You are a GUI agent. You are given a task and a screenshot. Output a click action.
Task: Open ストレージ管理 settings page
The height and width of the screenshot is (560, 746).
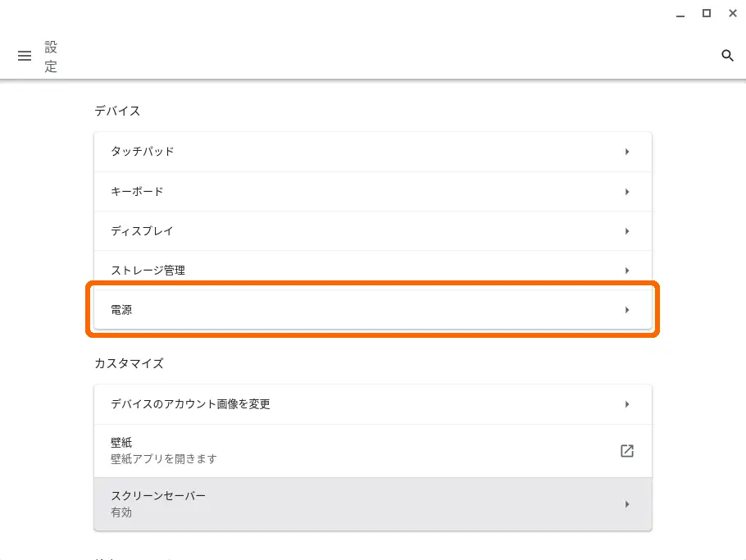point(373,271)
